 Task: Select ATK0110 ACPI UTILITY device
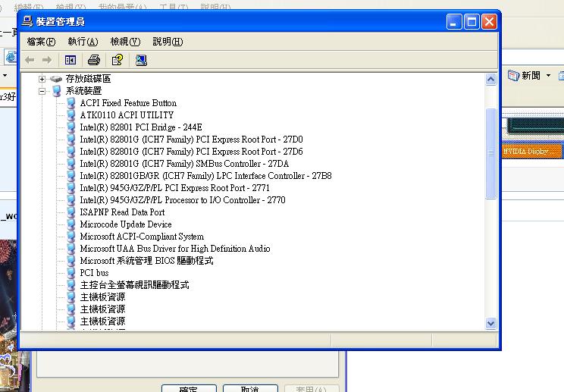pyautogui.click(x=127, y=115)
